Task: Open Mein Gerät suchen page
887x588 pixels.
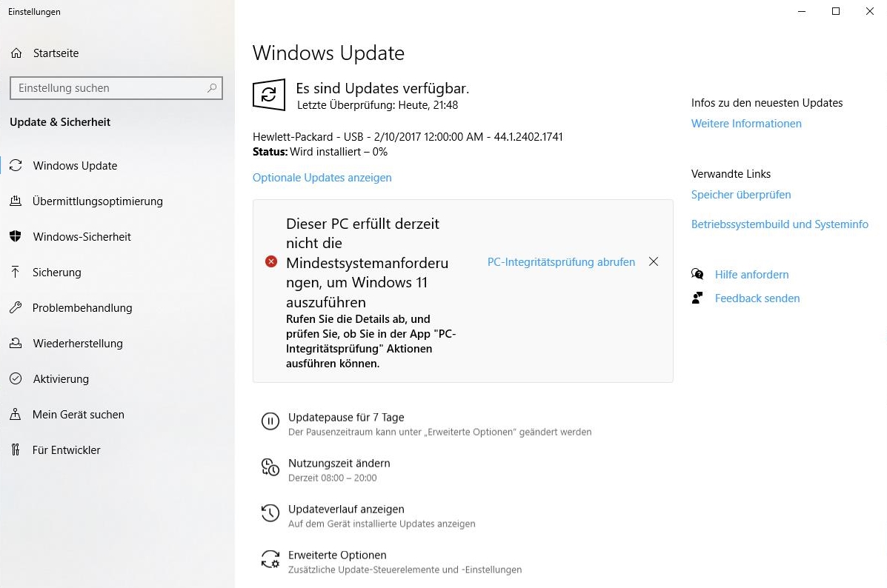Action: tap(117, 415)
